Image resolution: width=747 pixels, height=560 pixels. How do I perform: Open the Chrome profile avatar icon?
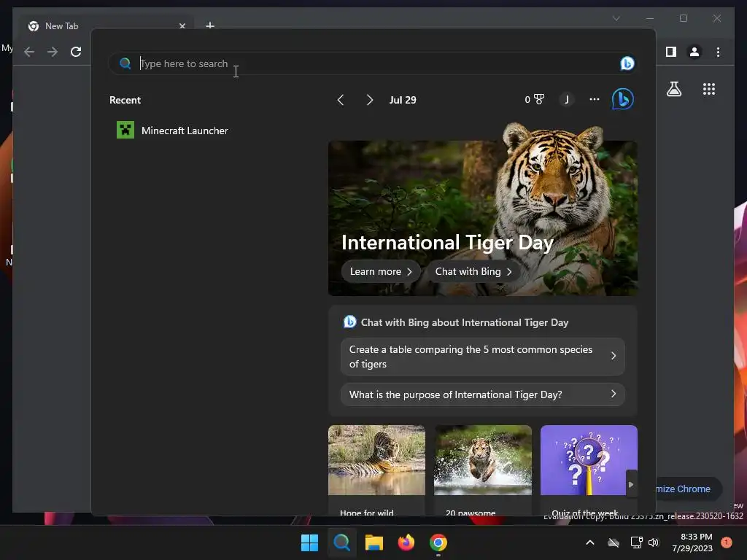click(x=694, y=52)
